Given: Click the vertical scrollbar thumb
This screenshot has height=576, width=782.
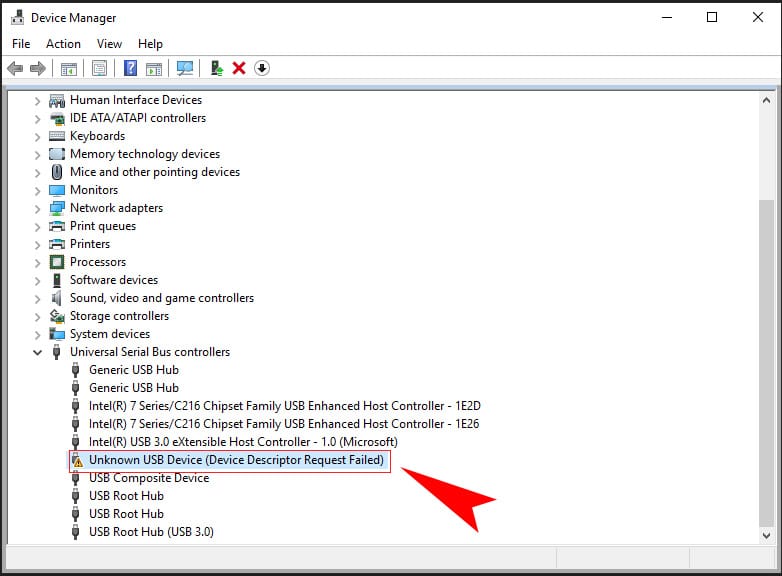Looking at the screenshot, I should pos(766,363).
